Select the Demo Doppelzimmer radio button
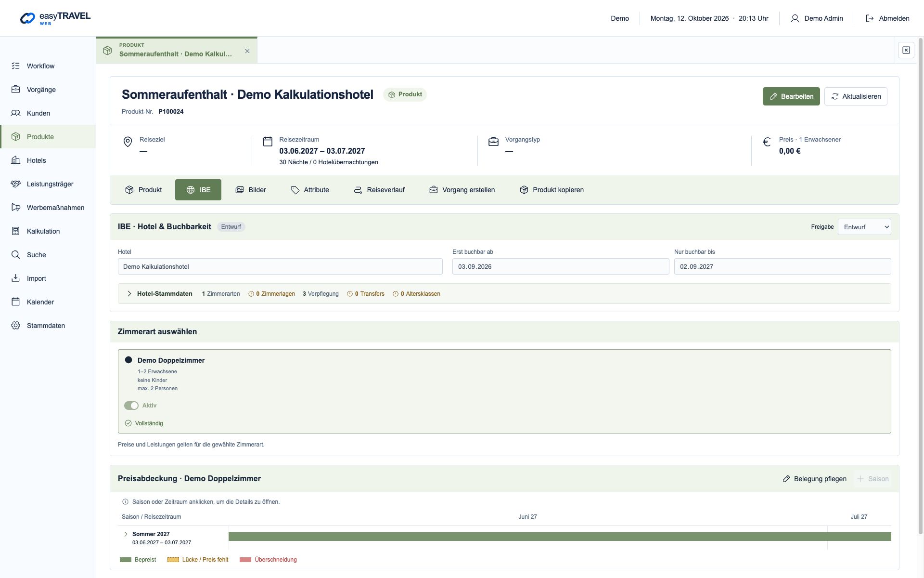Screen dimensions: 924x578 pos(128,360)
